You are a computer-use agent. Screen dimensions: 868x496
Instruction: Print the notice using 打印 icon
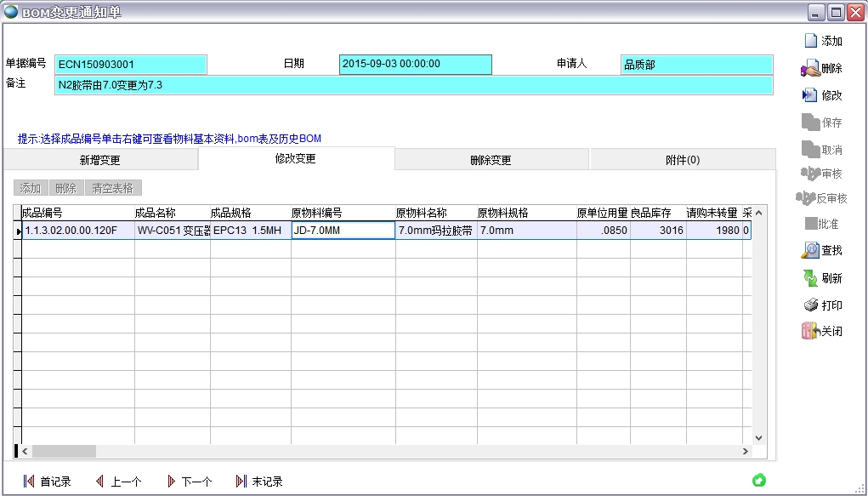810,305
